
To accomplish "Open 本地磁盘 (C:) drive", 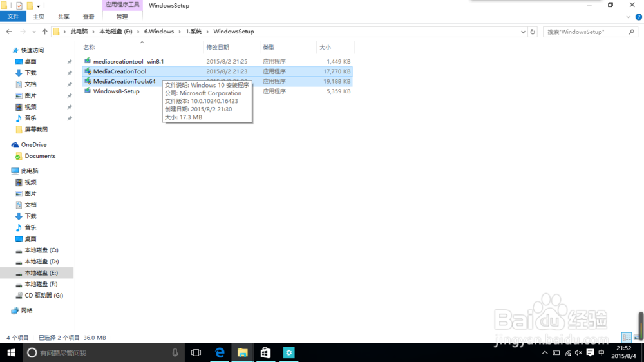I will tap(41, 250).
